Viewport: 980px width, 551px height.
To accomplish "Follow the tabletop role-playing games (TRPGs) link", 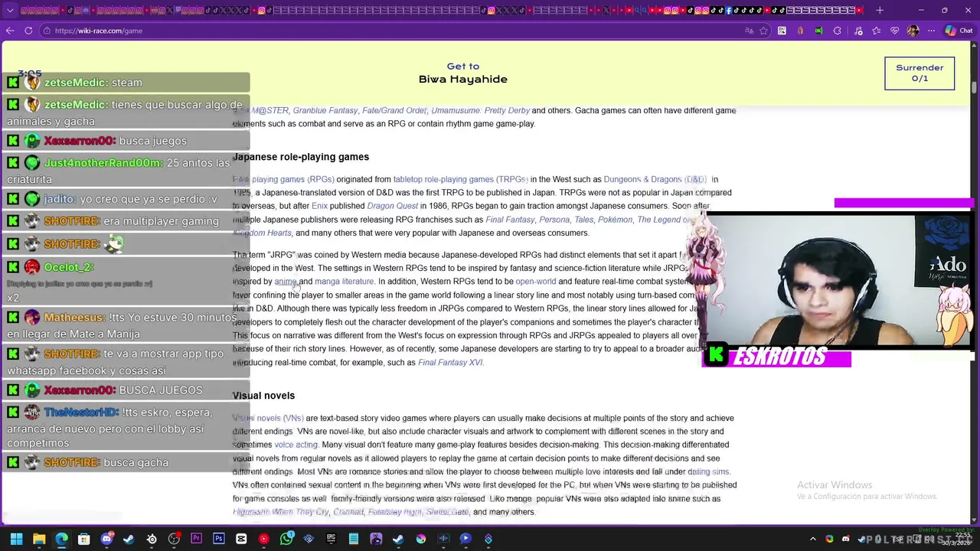I will tap(460, 179).
